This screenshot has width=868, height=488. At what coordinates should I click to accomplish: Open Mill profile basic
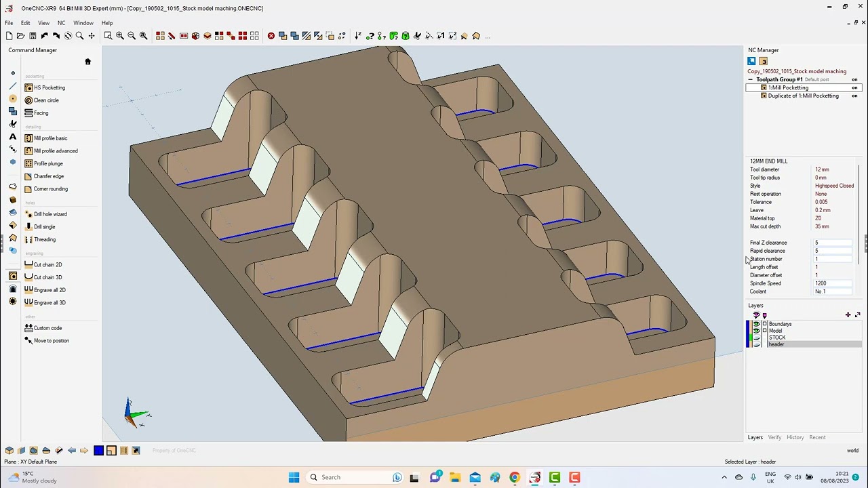pyautogui.click(x=45, y=138)
